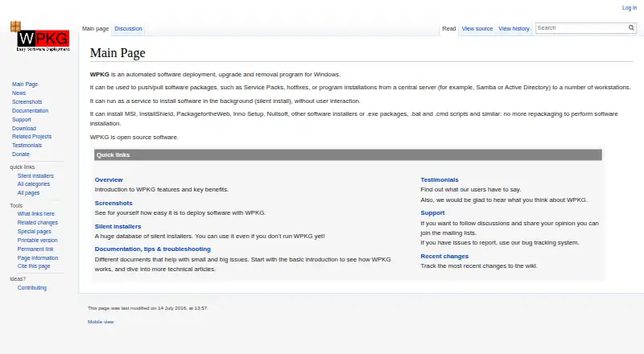This screenshot has height=354, width=644.
Task: Open What links here tool
Action: [x=35, y=214]
